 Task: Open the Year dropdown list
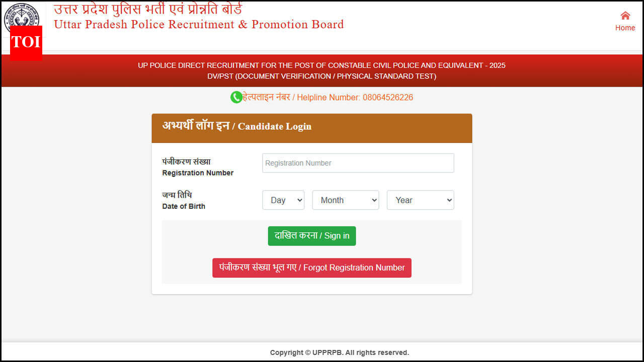point(420,200)
